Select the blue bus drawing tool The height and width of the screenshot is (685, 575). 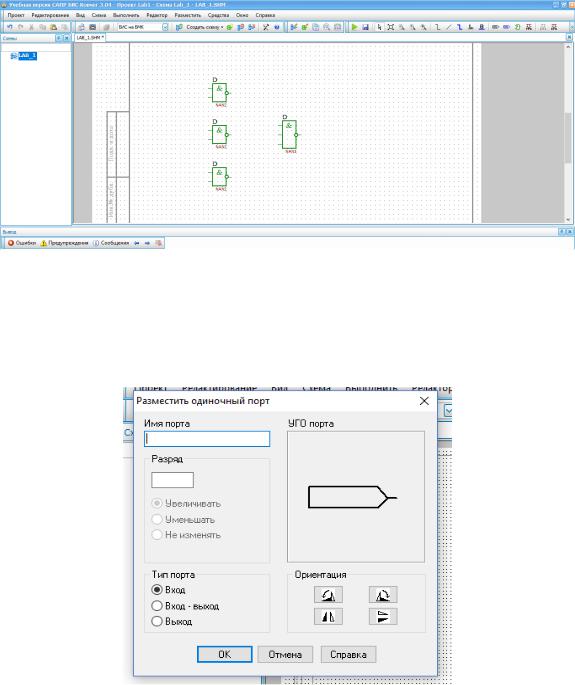pyautogui.click(x=459, y=27)
